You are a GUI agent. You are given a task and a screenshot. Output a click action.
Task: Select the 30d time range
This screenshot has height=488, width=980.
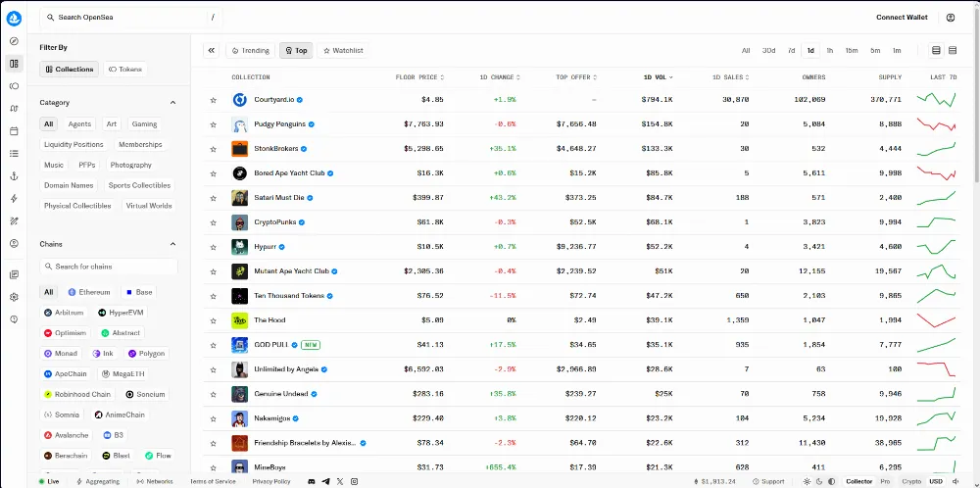(768, 51)
